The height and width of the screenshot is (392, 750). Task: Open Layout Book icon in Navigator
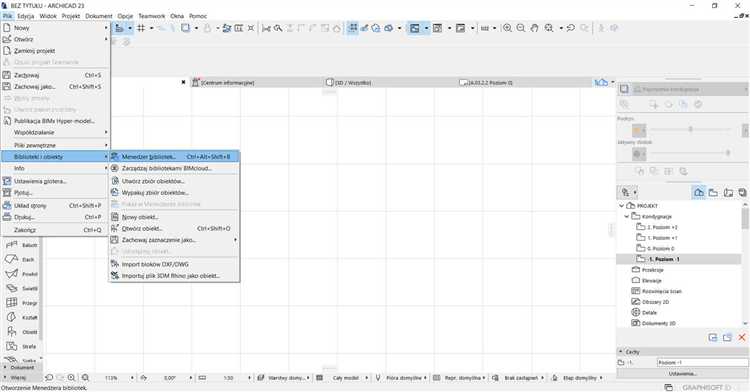(x=728, y=192)
